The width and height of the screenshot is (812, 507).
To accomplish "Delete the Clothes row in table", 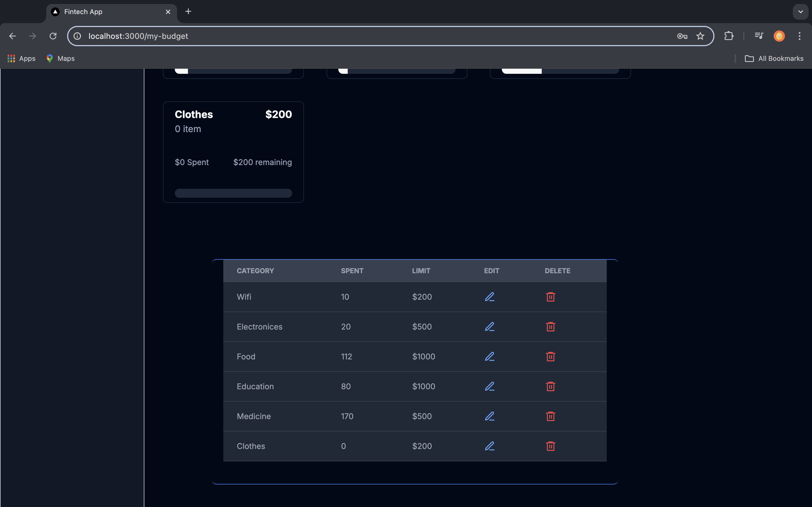I will pos(550,446).
